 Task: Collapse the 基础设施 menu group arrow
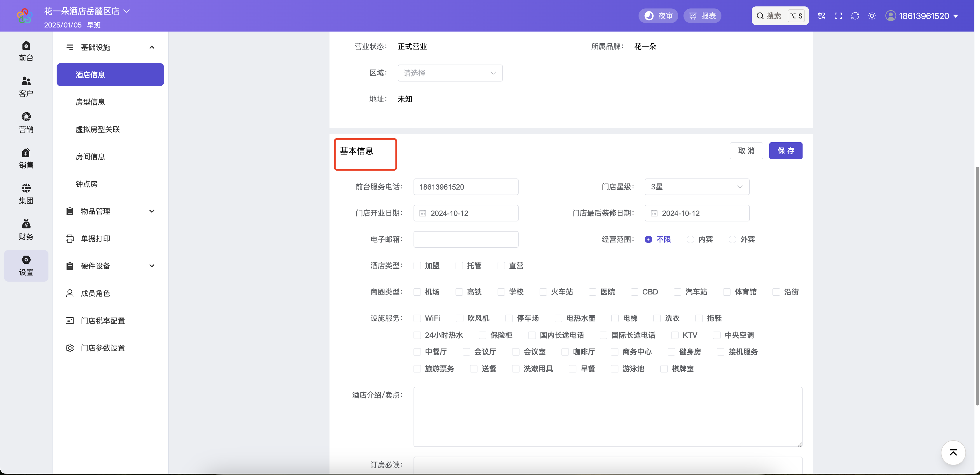click(x=152, y=47)
